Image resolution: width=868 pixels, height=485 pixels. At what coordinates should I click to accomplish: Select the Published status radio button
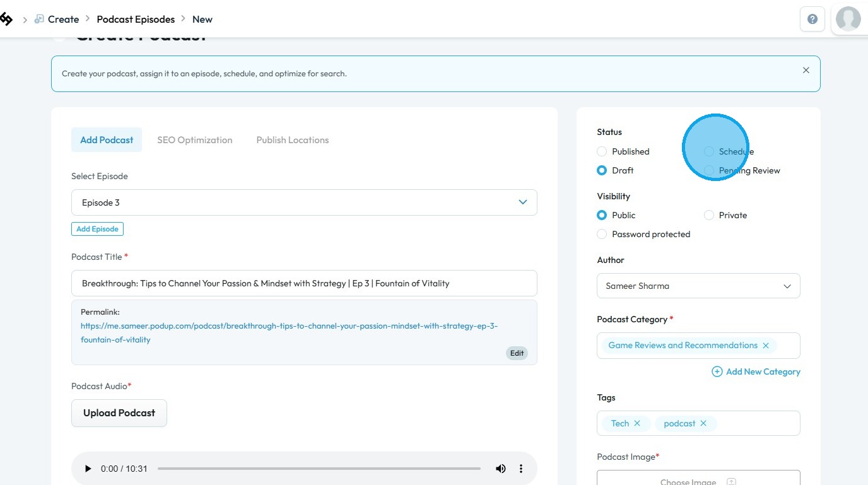click(x=602, y=151)
